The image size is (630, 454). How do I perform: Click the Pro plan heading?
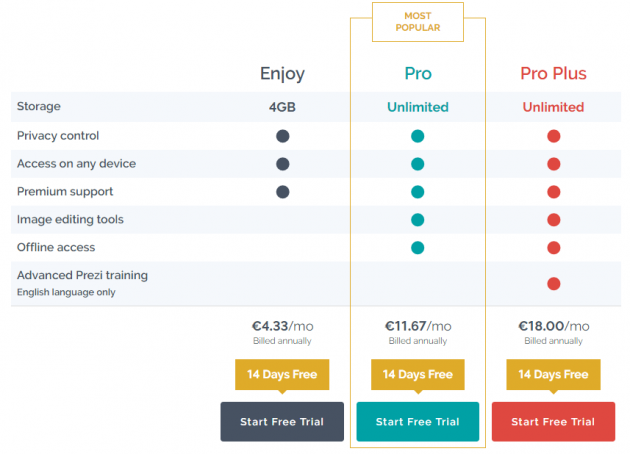click(418, 74)
